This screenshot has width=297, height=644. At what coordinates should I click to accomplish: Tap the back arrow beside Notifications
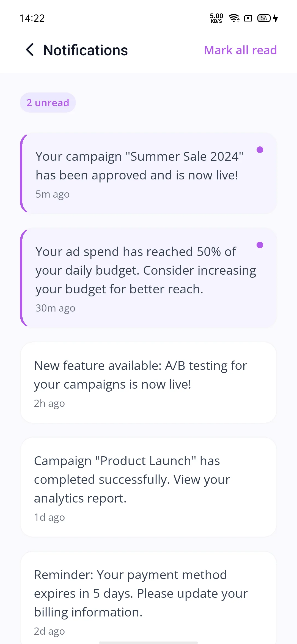(30, 50)
